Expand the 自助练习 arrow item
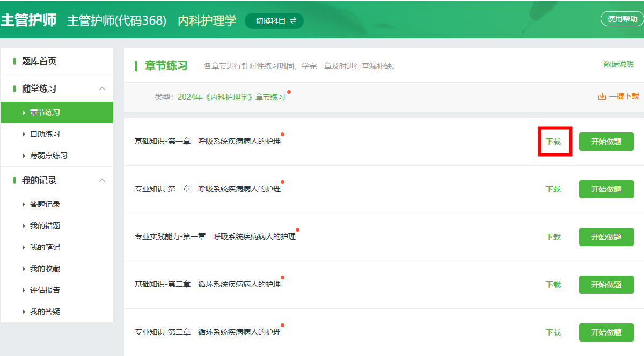644x356 pixels. tap(24, 134)
